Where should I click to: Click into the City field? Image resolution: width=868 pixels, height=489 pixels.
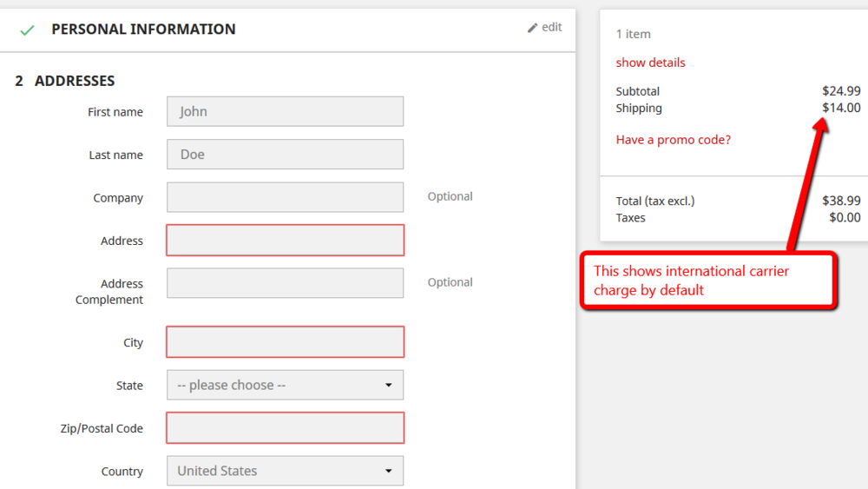(285, 341)
